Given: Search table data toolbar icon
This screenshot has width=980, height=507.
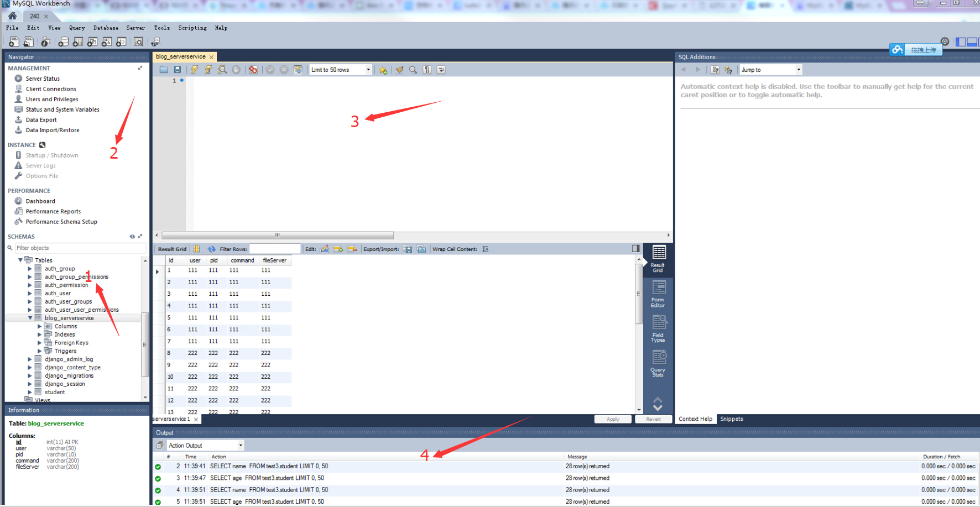Looking at the screenshot, I should (x=139, y=41).
